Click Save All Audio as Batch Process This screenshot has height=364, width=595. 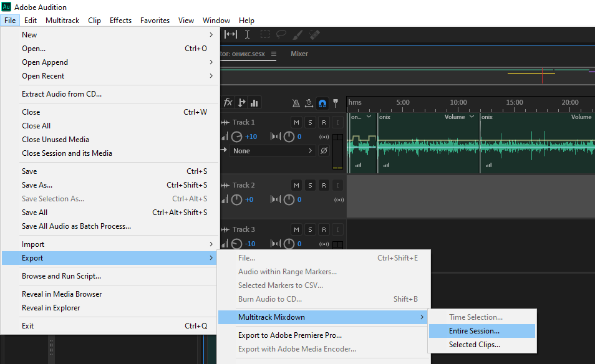click(x=76, y=226)
